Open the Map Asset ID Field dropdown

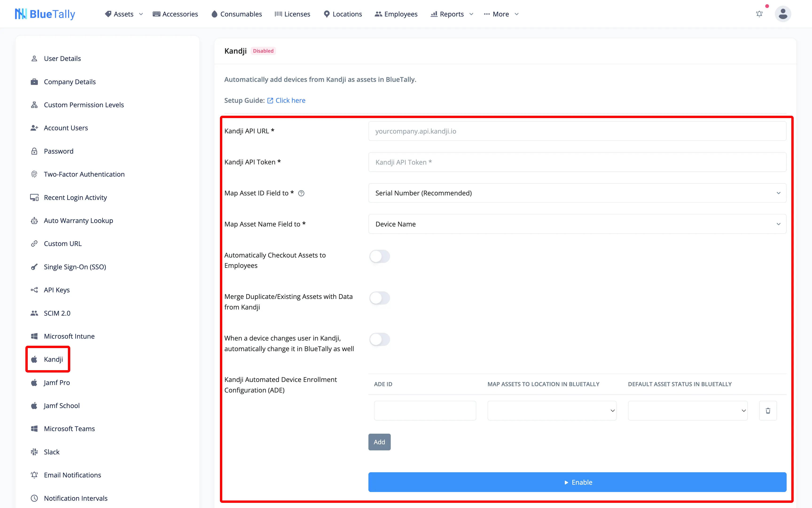pyautogui.click(x=577, y=193)
